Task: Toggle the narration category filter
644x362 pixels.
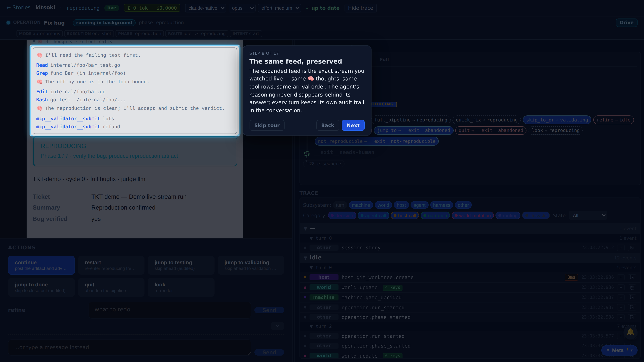Action: pyautogui.click(x=435, y=215)
